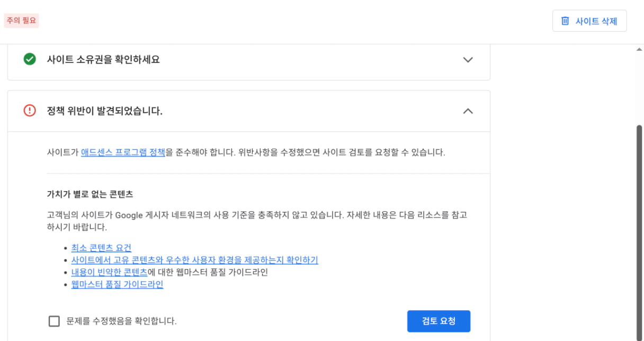Click the 가치가 별로 없는 콘텐츠 heading

pos(90,194)
